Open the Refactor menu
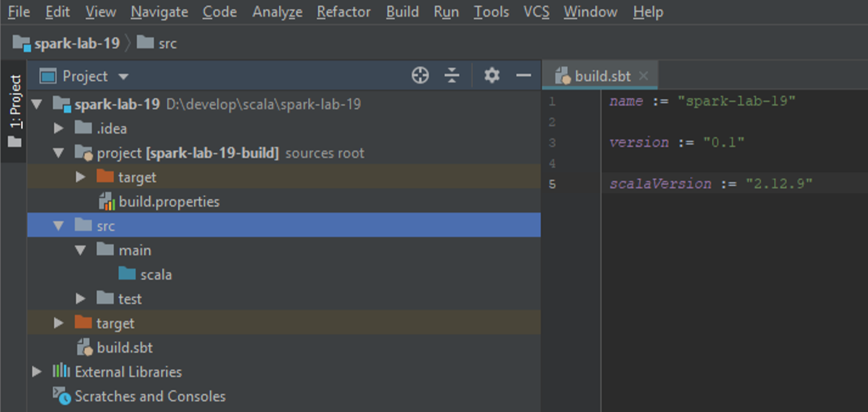This screenshot has height=412, width=868. (344, 12)
